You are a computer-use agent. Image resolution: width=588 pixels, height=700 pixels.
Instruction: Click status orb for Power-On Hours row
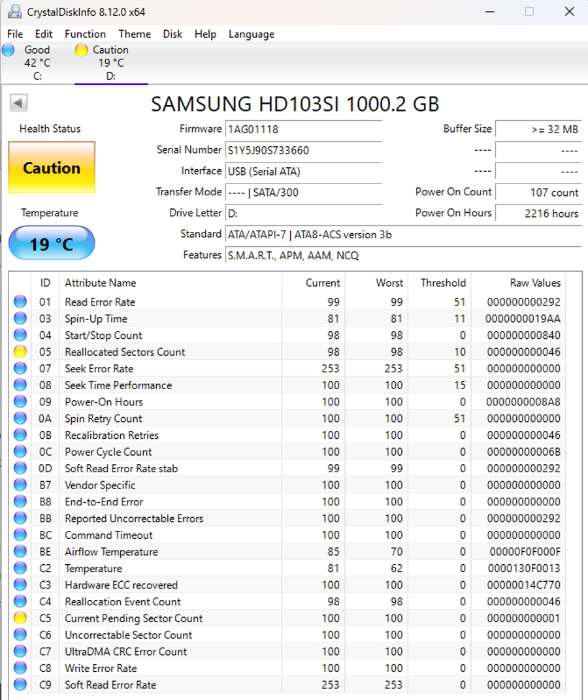point(20,402)
